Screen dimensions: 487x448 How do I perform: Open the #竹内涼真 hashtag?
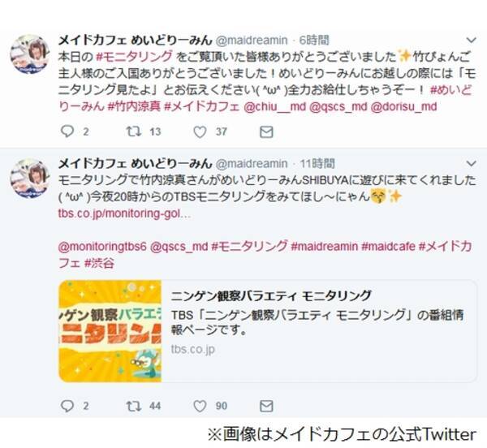coord(134,106)
